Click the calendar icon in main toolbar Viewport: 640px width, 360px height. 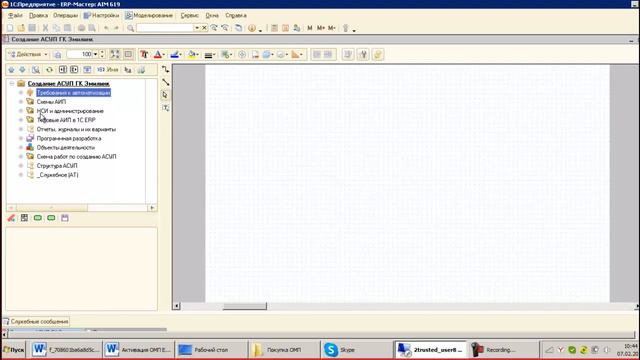coord(286,28)
